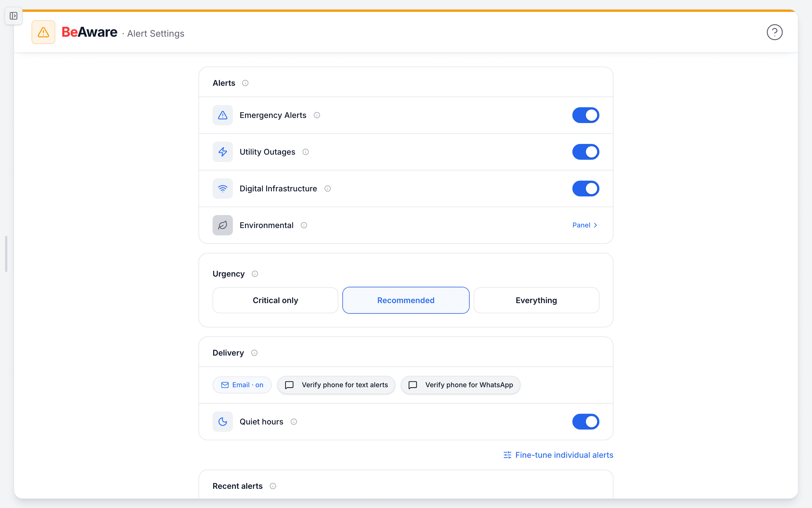Toggle the sidebar panel icon
This screenshot has height=508, width=812.
pyautogui.click(x=14, y=16)
